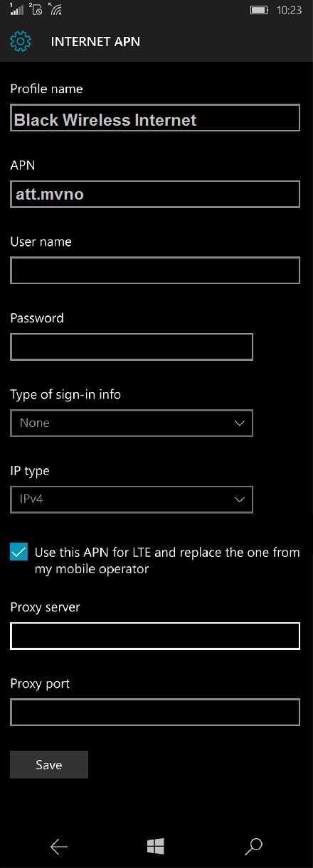The height and width of the screenshot is (868, 313).
Task: Select the Proxy port field
Action: pyautogui.click(x=155, y=712)
